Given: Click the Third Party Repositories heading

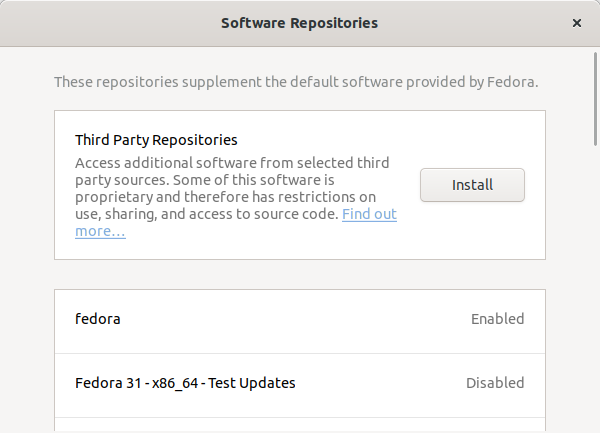Looking at the screenshot, I should (156, 140).
